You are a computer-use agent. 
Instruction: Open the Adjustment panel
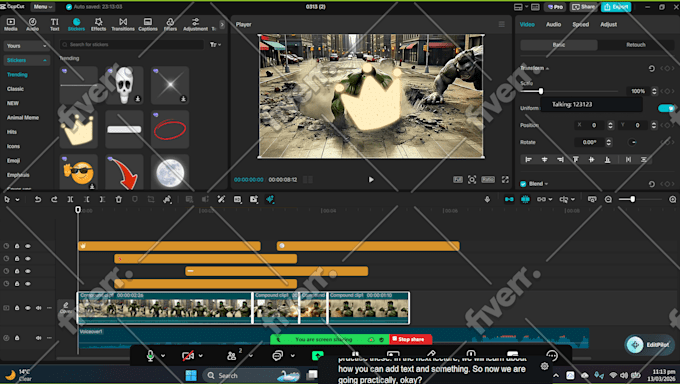pyautogui.click(x=196, y=24)
